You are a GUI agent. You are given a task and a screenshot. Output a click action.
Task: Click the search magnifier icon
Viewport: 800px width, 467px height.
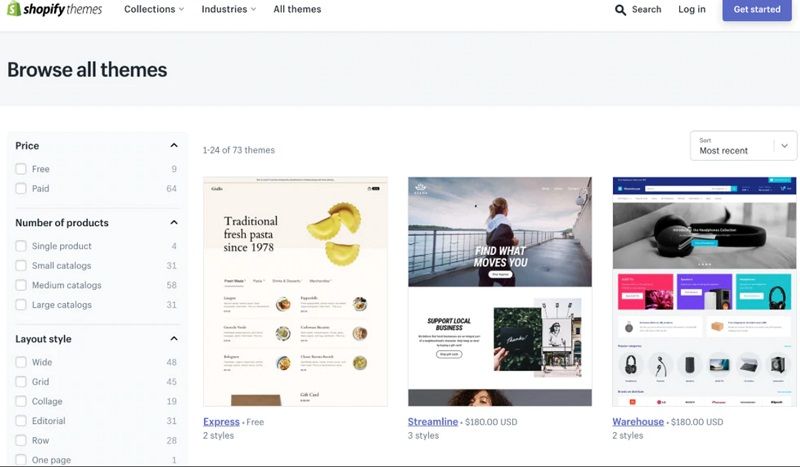pyautogui.click(x=620, y=10)
